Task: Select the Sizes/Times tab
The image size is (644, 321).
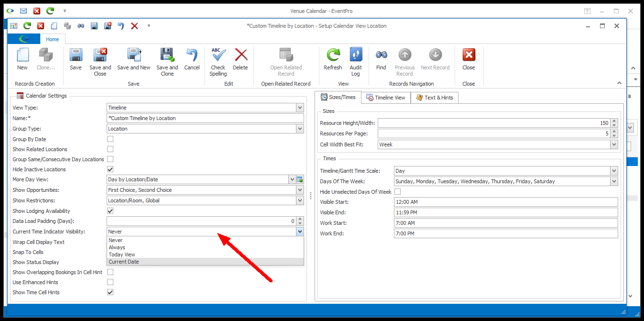Action: click(x=338, y=97)
